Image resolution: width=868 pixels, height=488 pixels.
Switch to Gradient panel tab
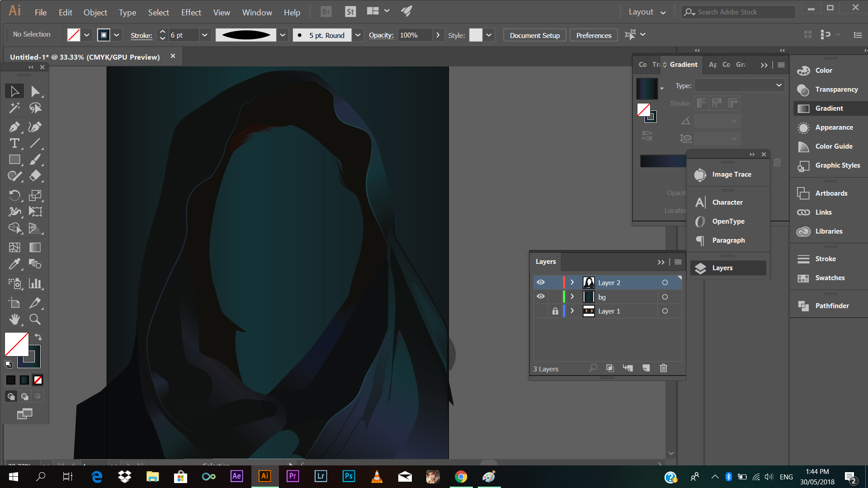[x=684, y=65]
